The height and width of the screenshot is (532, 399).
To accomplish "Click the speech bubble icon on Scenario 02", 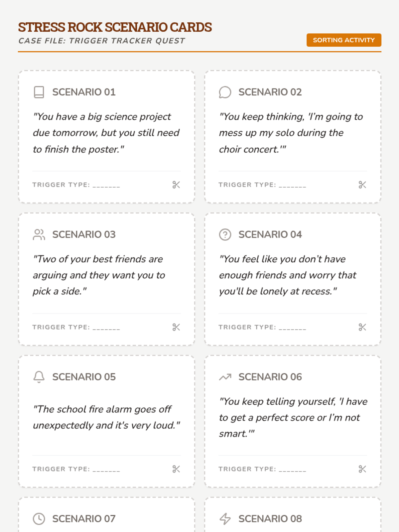I will 225,92.
